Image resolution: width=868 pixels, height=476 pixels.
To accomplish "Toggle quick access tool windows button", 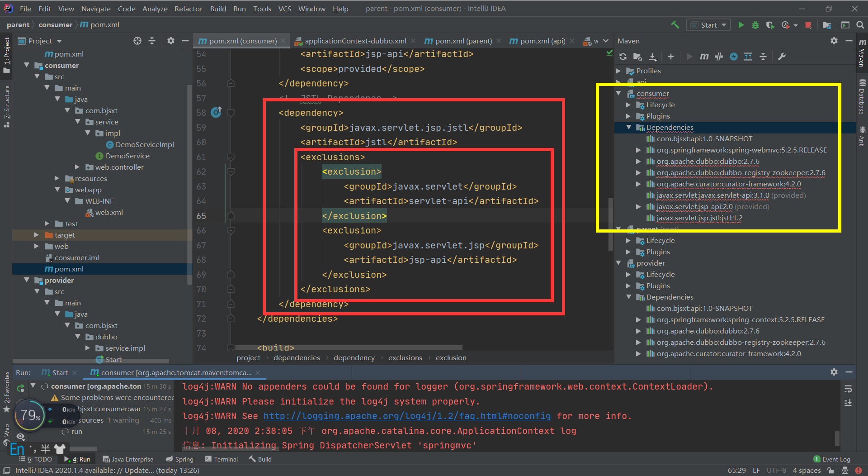I will (x=7, y=471).
